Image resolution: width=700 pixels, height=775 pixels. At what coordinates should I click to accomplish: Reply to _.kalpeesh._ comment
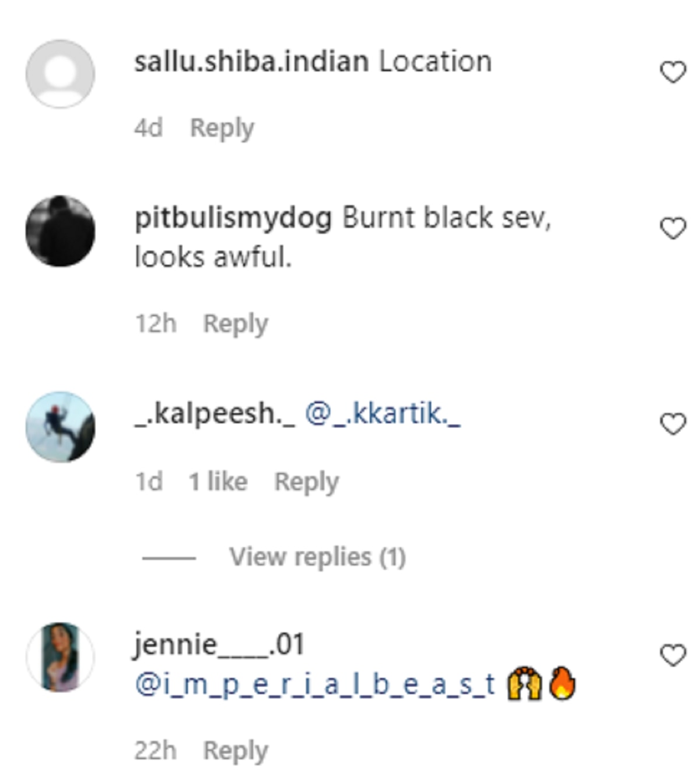tap(307, 482)
